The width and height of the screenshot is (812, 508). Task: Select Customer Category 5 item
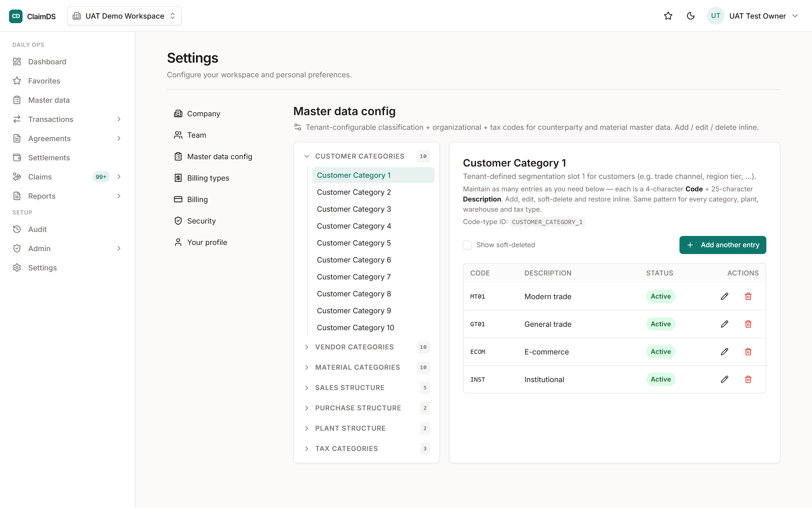373,243
